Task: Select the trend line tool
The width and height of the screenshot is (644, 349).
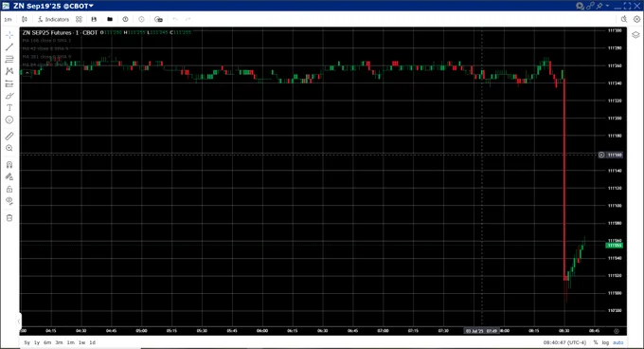Action: click(9, 47)
